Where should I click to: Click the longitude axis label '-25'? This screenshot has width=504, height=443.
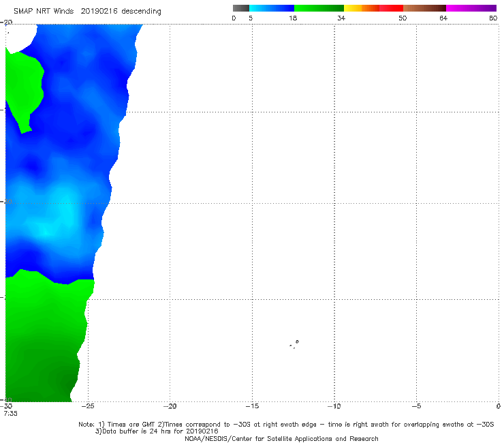pyautogui.click(x=88, y=406)
